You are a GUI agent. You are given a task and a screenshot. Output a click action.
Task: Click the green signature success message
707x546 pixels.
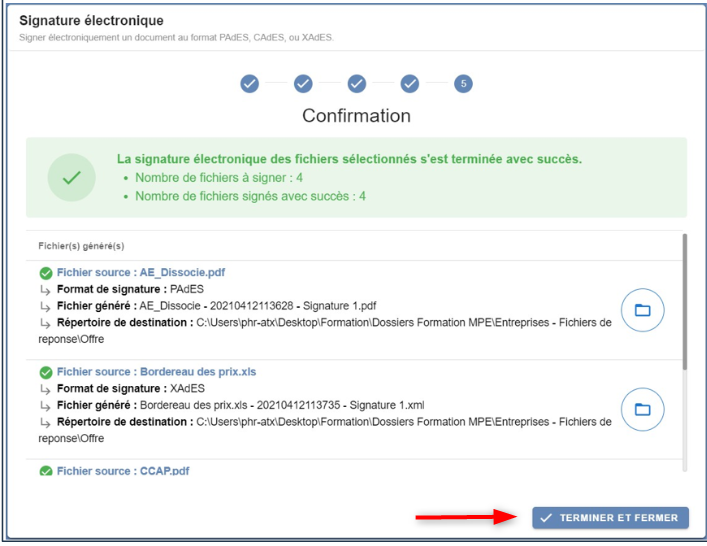tap(349, 159)
